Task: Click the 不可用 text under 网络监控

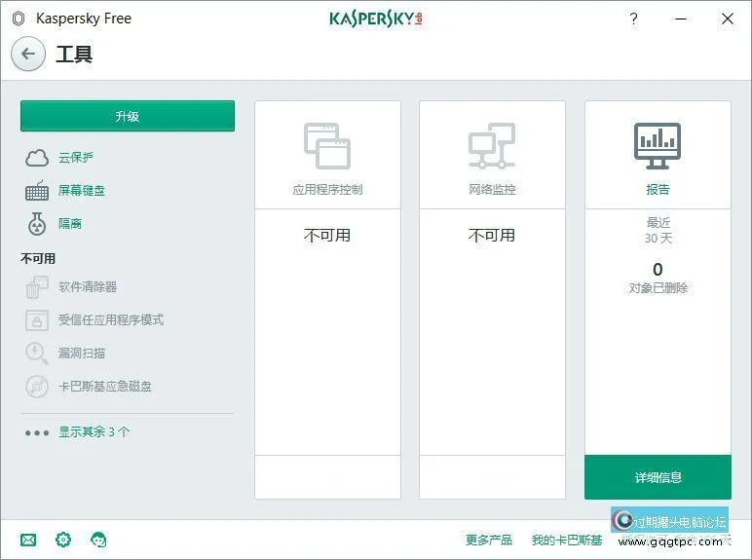Action: click(492, 236)
